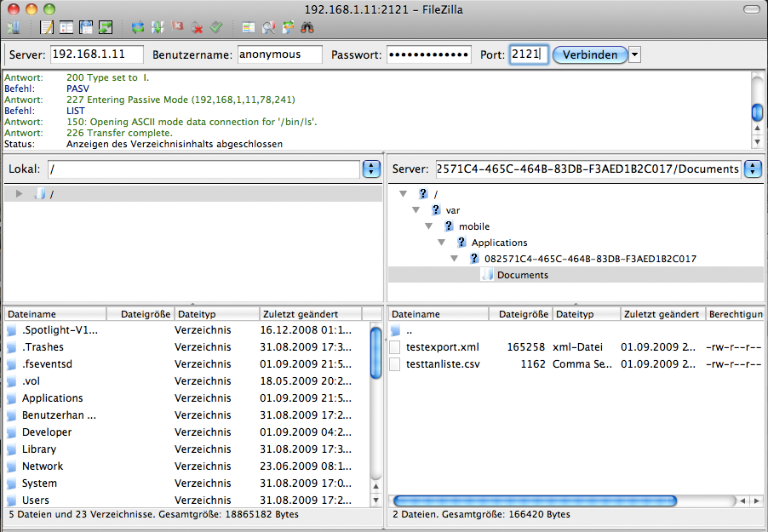The width and height of the screenshot is (768, 532).
Task: Click the local file list scrollbar thumb
Action: 375,352
